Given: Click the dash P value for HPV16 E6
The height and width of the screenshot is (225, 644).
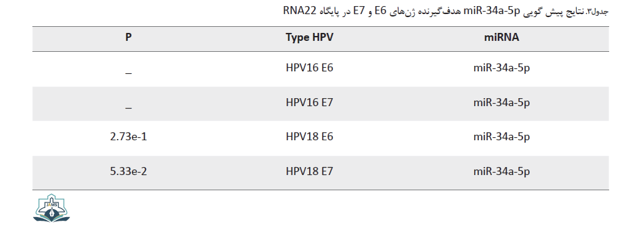Looking at the screenshot, I should 128,73.
